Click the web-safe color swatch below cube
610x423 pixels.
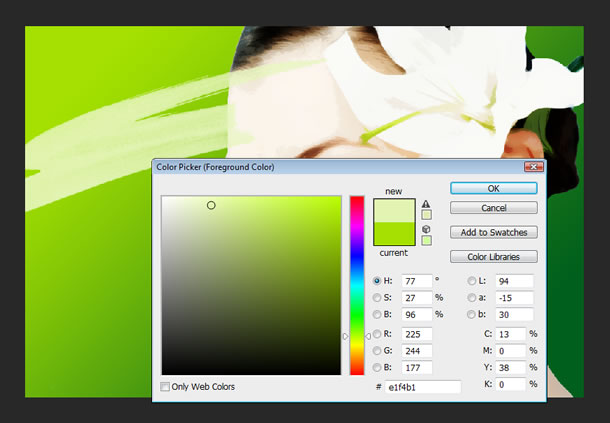click(426, 240)
